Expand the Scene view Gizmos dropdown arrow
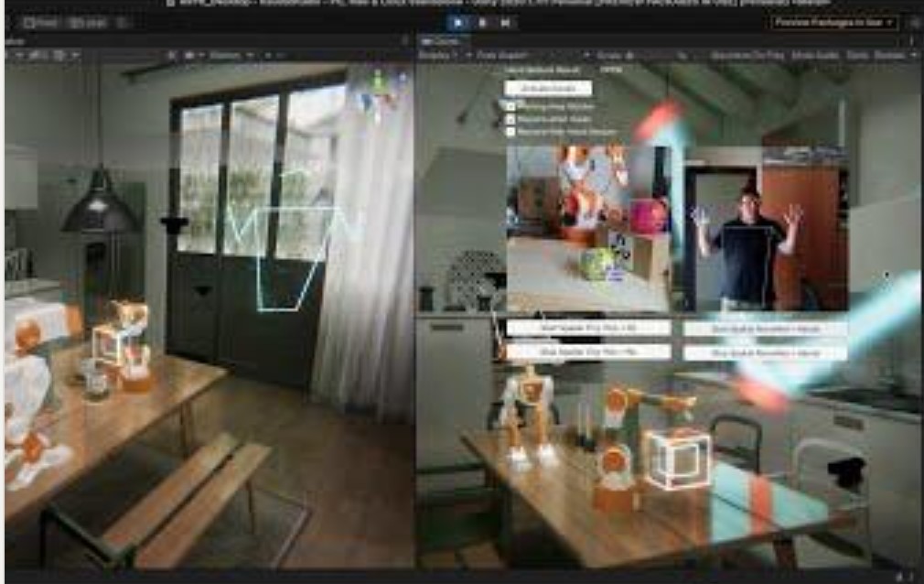The width and height of the screenshot is (924, 584). coord(250,56)
